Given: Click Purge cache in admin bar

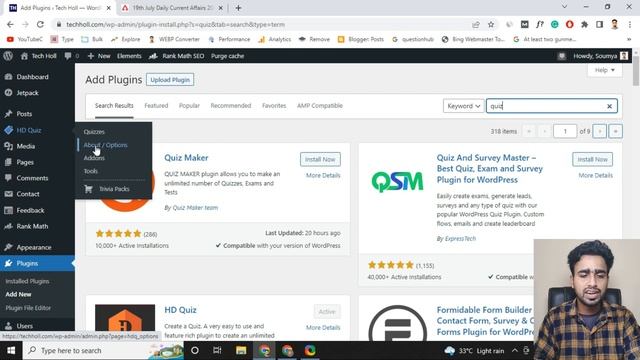Looking at the screenshot, I should [x=227, y=56].
